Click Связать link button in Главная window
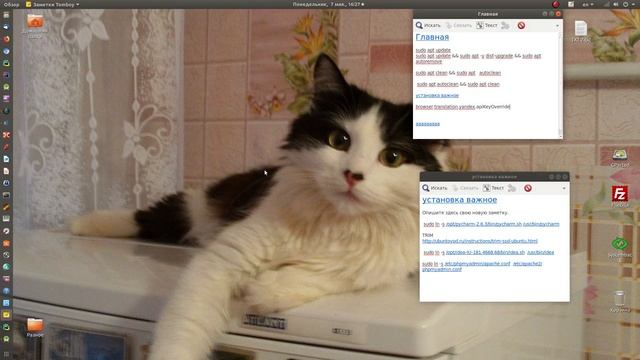 point(458,25)
